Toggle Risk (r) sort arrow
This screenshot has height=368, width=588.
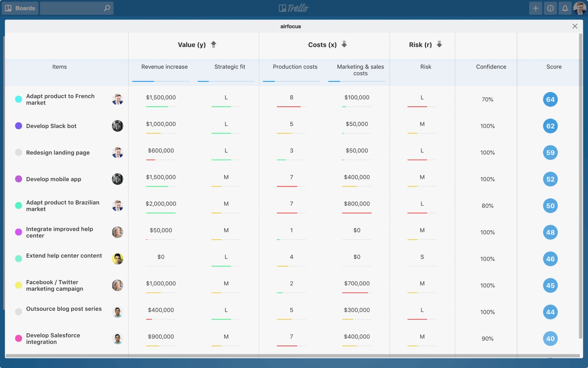click(x=439, y=45)
